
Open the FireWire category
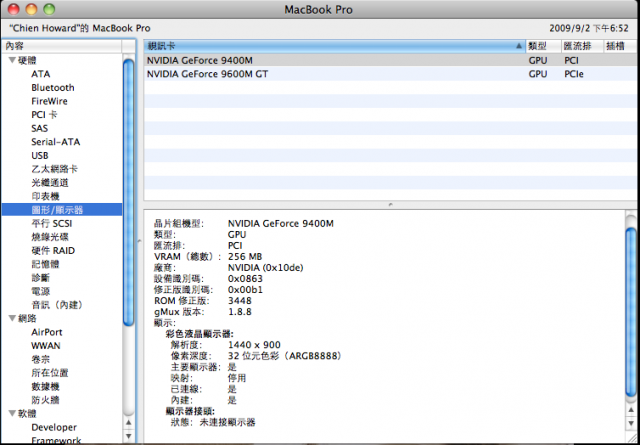point(49,101)
